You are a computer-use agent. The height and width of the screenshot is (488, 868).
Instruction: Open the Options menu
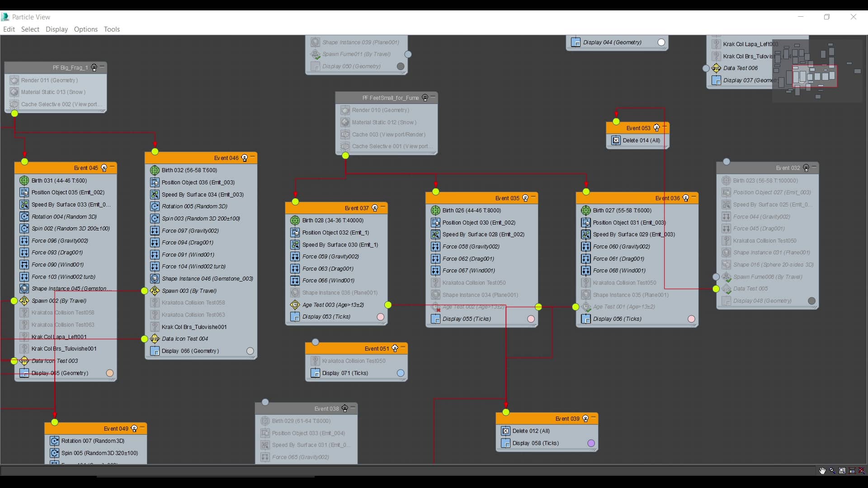(85, 29)
